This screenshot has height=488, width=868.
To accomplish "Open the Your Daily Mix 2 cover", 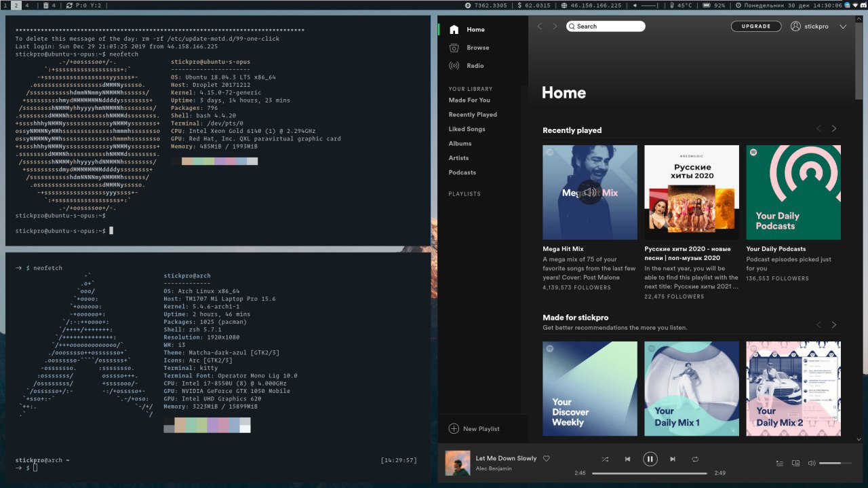I will (x=793, y=388).
